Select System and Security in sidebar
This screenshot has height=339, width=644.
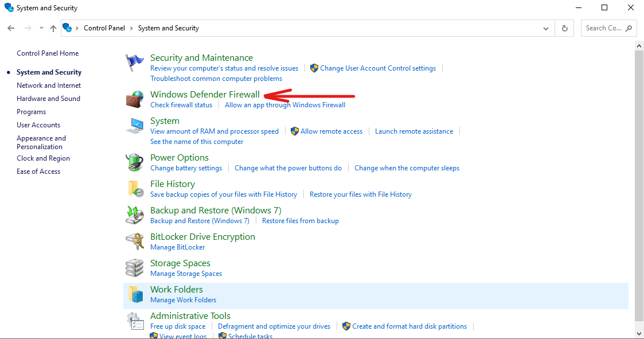tap(49, 72)
